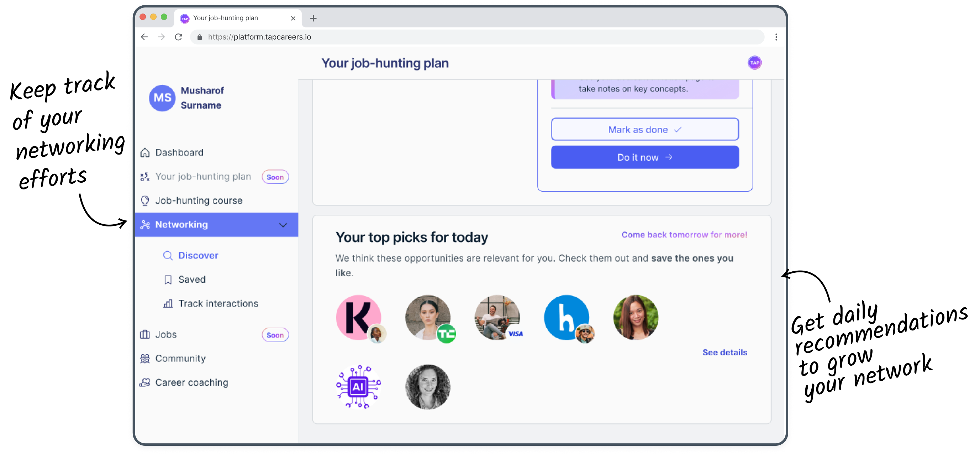The height and width of the screenshot is (454, 980).
Task: Click the Do it now button
Action: [x=644, y=157]
